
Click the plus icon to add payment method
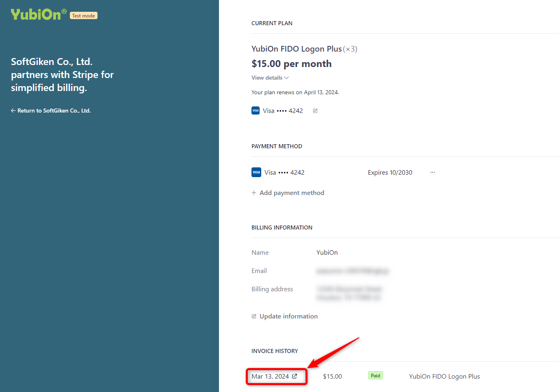click(x=254, y=193)
